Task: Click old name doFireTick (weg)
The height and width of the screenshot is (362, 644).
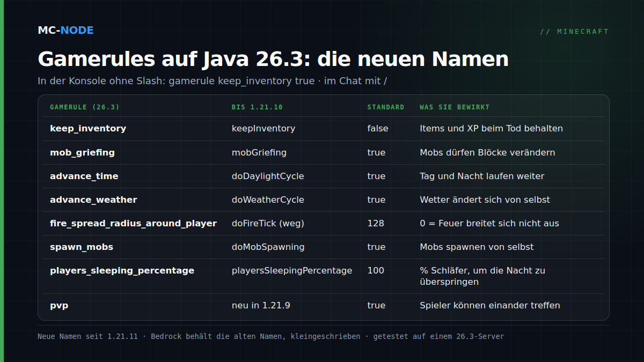Action: [268, 223]
